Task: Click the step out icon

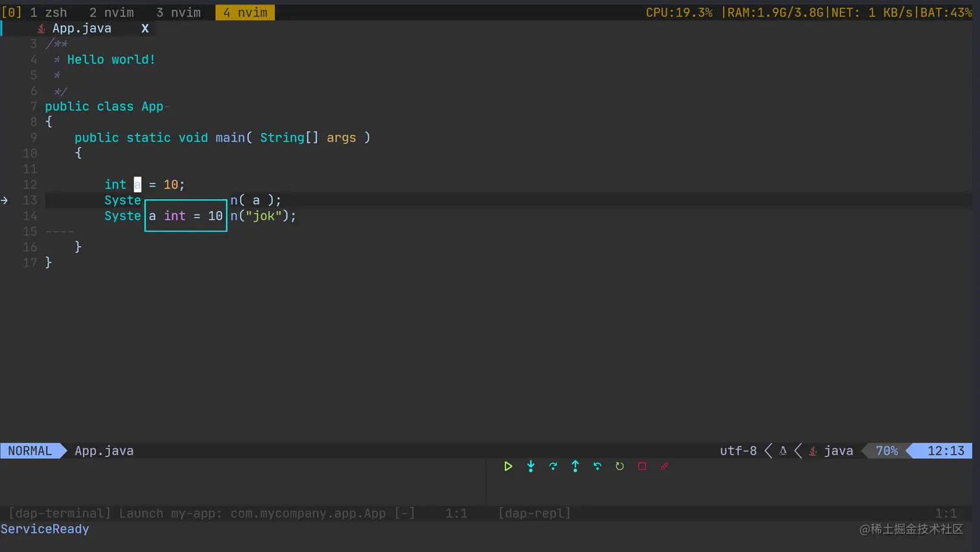Action: point(575,466)
